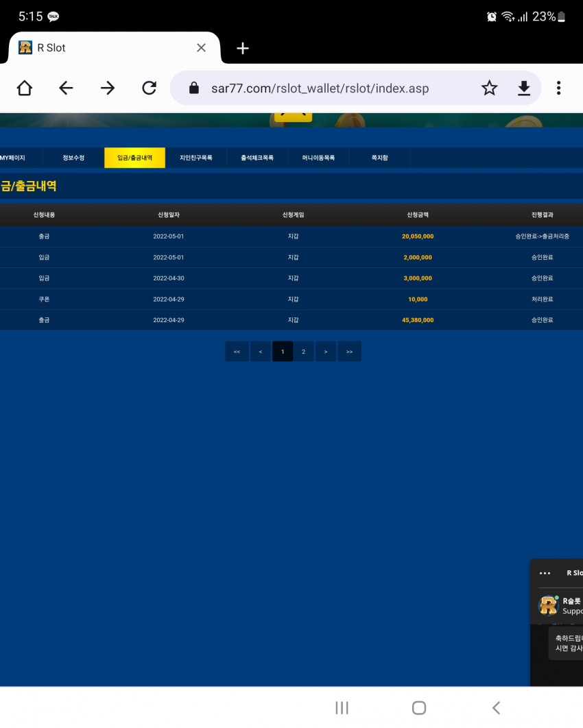Click the 3,000,000 amount cell
The image size is (583, 728).
pos(418,278)
